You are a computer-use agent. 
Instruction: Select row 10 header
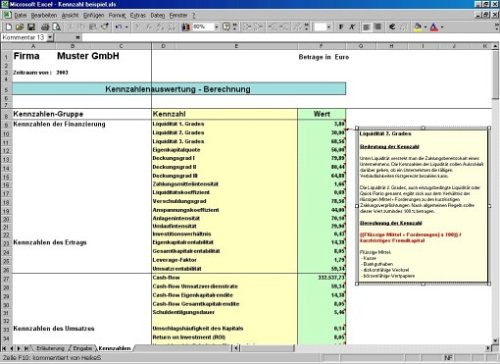tap(6, 134)
